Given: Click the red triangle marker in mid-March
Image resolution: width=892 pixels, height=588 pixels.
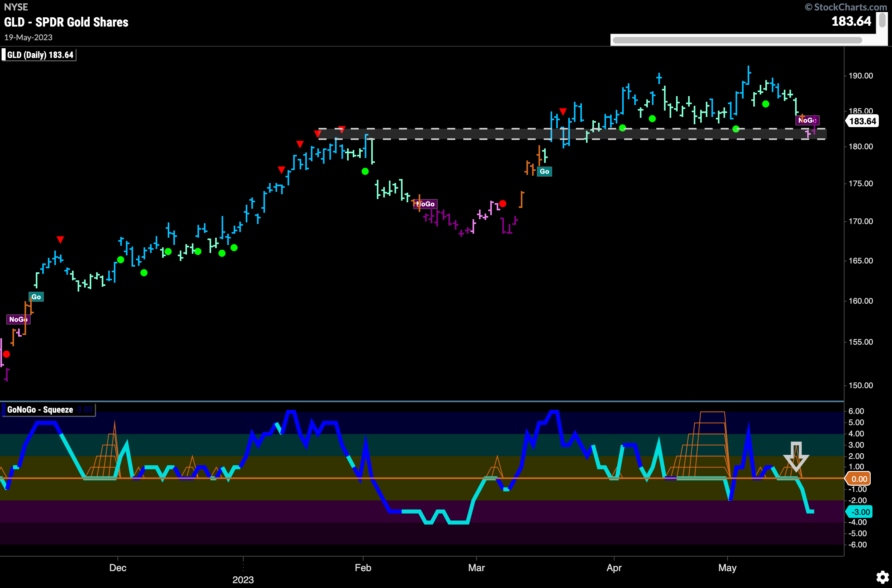Looking at the screenshot, I should [x=563, y=111].
